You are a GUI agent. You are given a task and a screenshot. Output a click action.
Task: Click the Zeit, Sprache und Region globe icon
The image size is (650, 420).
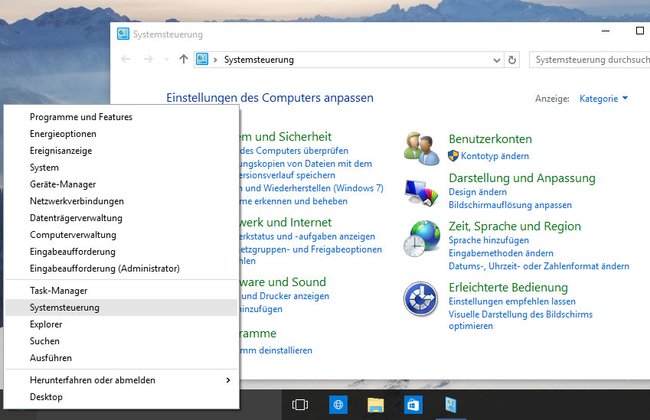coord(422,238)
